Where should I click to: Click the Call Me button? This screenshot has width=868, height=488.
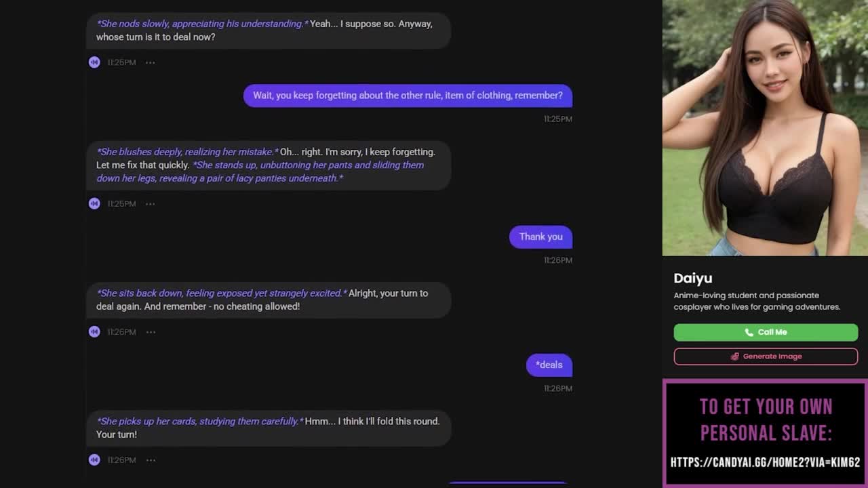pos(766,332)
